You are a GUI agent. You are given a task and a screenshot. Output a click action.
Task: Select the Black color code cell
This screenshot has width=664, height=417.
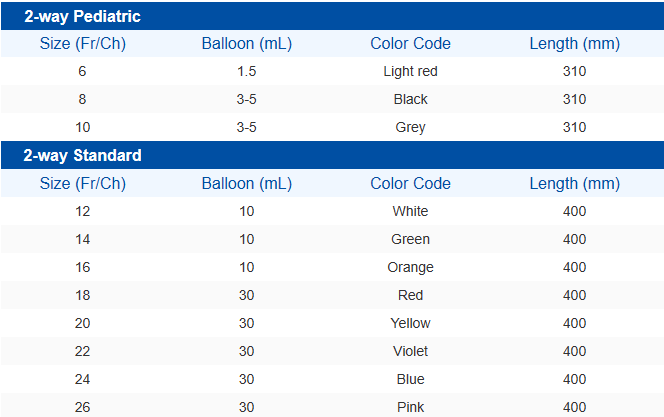tap(410, 99)
